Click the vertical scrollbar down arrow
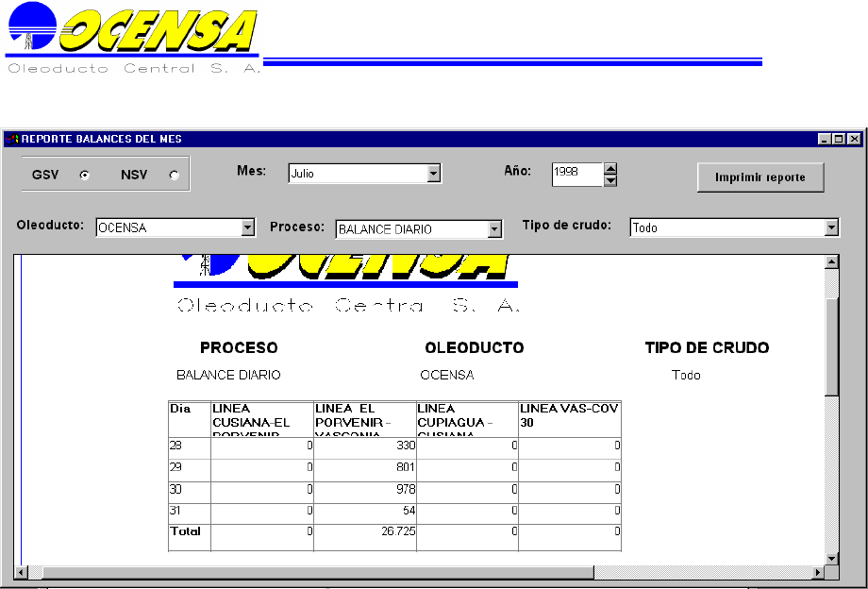Image resolution: width=868 pixels, height=589 pixels. point(831,558)
